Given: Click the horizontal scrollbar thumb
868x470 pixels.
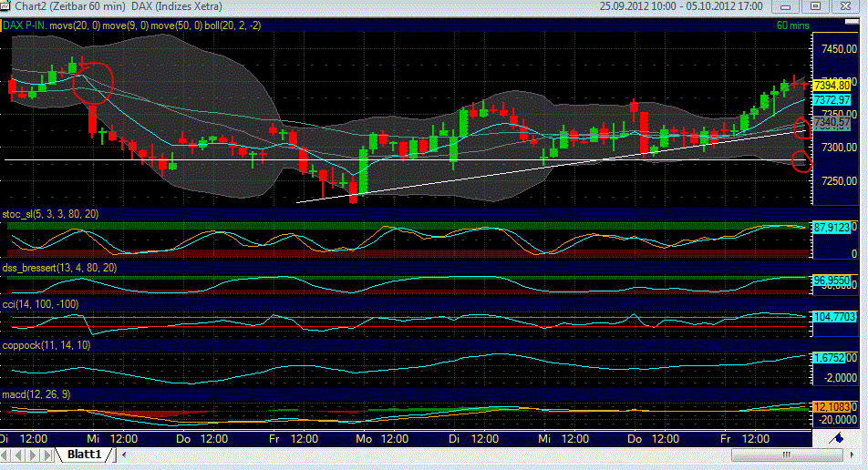Looking at the screenshot, I should click(x=787, y=455).
